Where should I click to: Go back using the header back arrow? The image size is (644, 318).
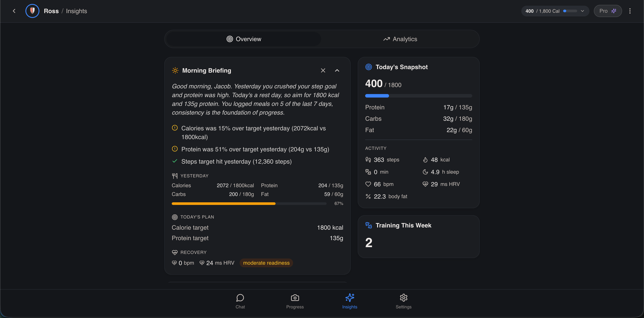(14, 11)
